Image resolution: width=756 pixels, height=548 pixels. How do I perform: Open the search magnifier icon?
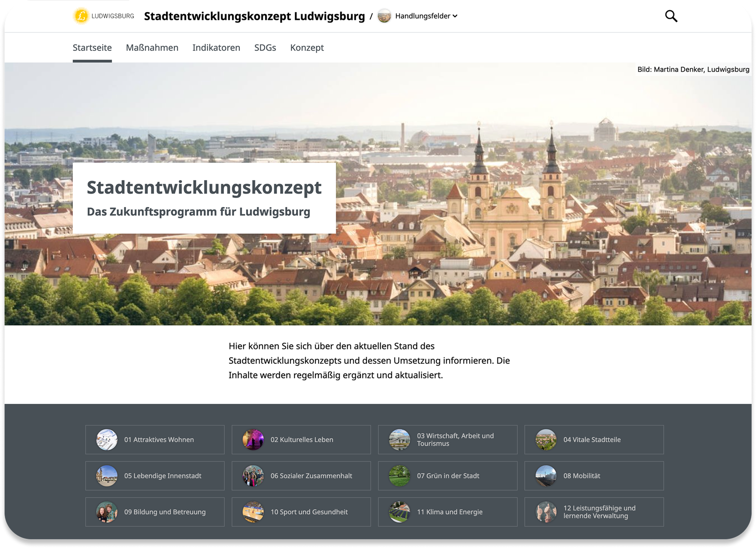tap(671, 16)
